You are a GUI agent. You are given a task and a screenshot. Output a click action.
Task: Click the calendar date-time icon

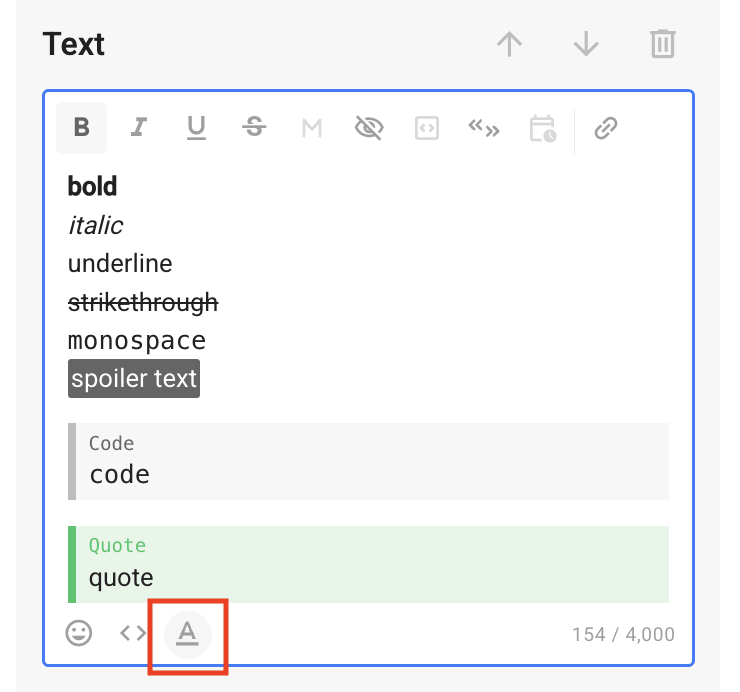[542, 128]
